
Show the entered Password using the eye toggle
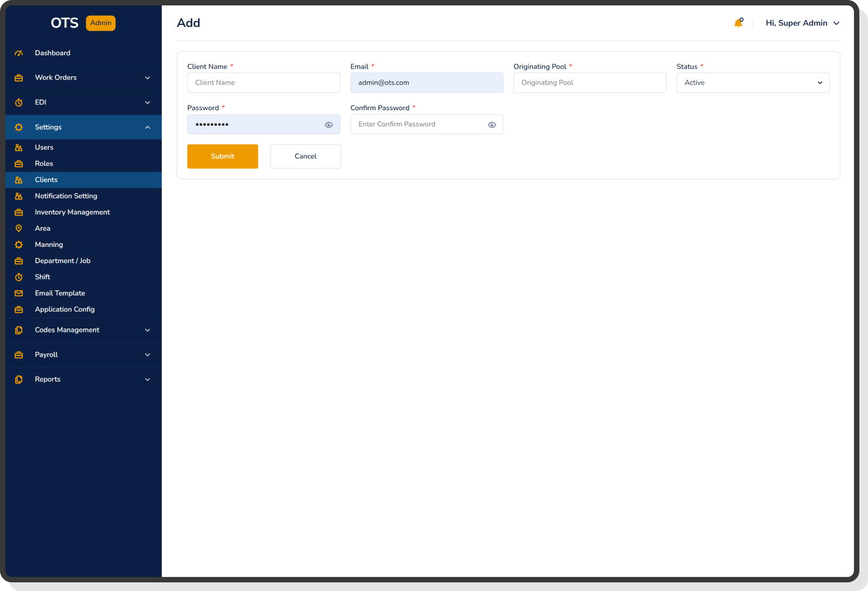(x=329, y=124)
